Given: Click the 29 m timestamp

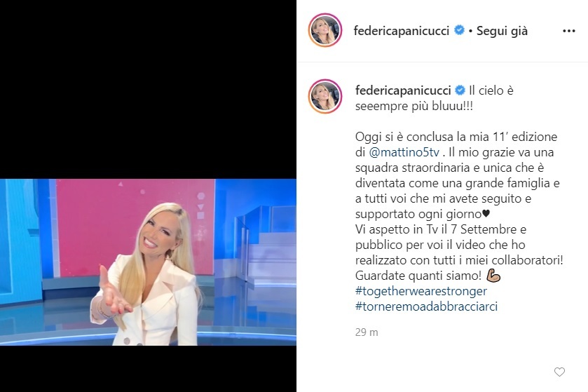Looking at the screenshot, I should click(367, 332).
